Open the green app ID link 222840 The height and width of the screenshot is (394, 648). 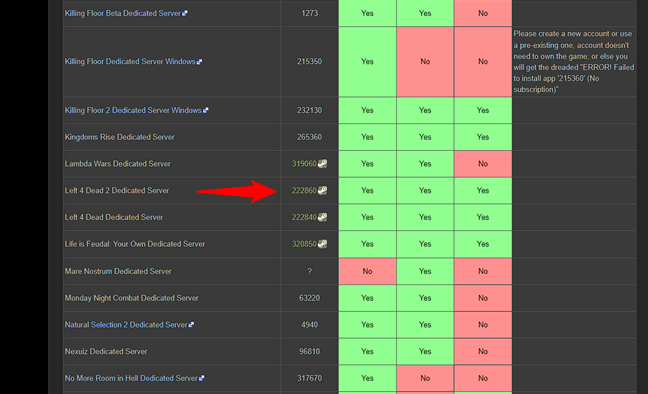tap(304, 217)
